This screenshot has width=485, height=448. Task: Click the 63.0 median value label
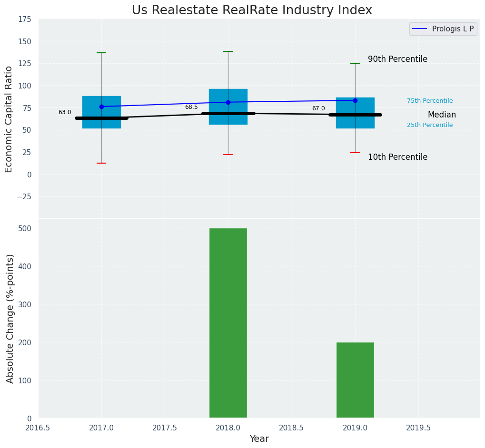coord(65,113)
